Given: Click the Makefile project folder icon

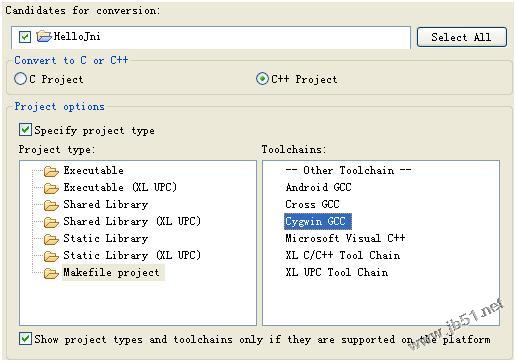Looking at the screenshot, I should pyautogui.click(x=51, y=273).
